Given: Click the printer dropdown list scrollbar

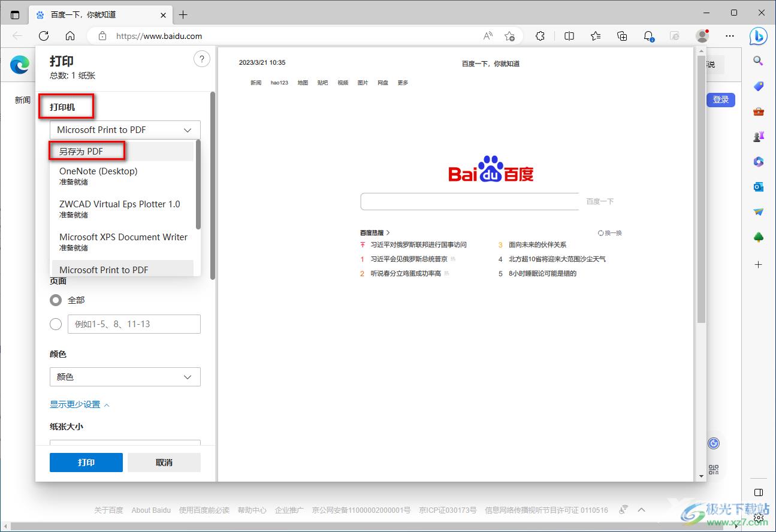Looking at the screenshot, I should click(x=198, y=185).
